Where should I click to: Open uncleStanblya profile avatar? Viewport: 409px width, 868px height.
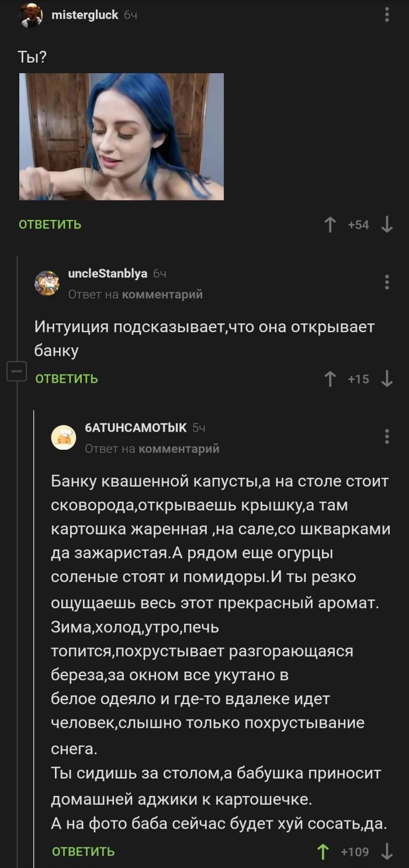click(47, 283)
